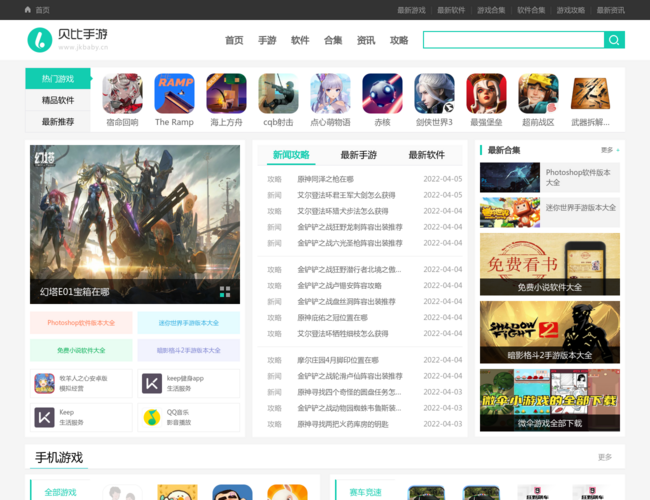Select 攻略 in main navigation

(x=399, y=40)
